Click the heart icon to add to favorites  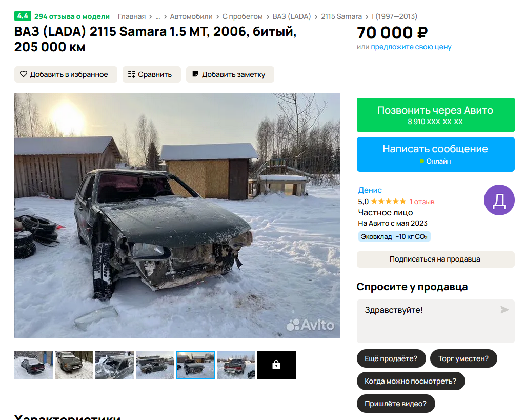click(x=24, y=74)
